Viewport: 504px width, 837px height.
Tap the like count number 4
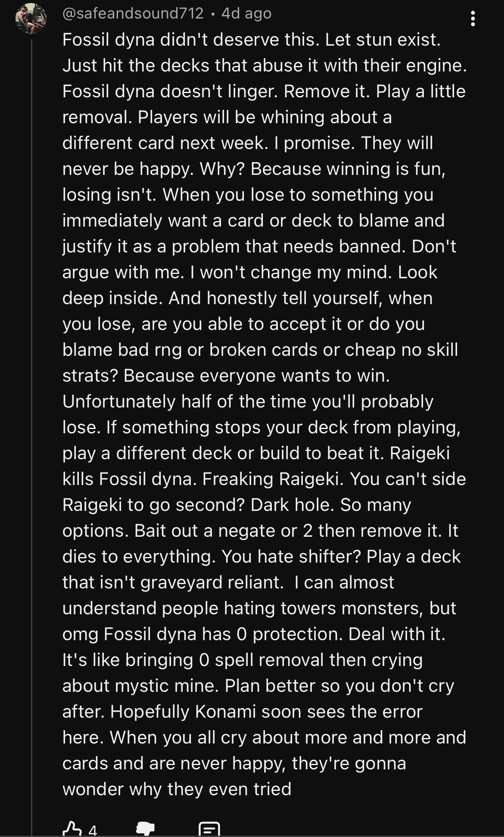pyautogui.click(x=93, y=830)
